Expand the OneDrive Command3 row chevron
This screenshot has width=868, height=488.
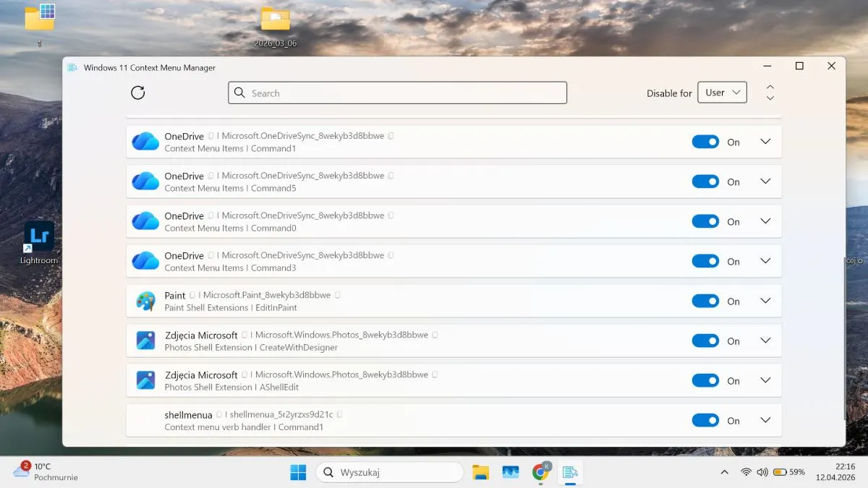(766, 261)
